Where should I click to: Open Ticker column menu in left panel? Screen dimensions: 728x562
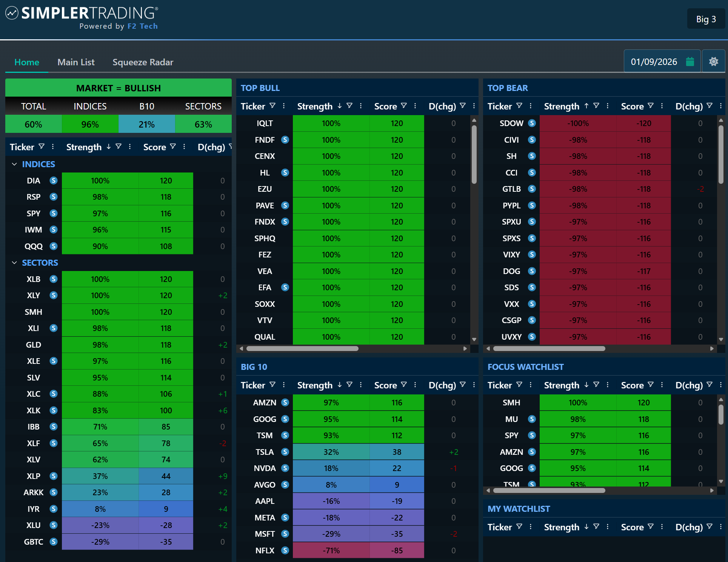point(53,147)
